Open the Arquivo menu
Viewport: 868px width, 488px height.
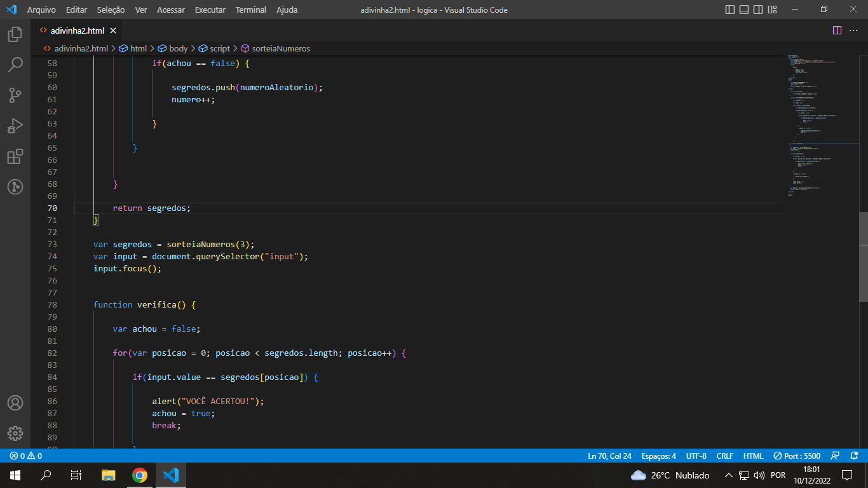click(41, 10)
